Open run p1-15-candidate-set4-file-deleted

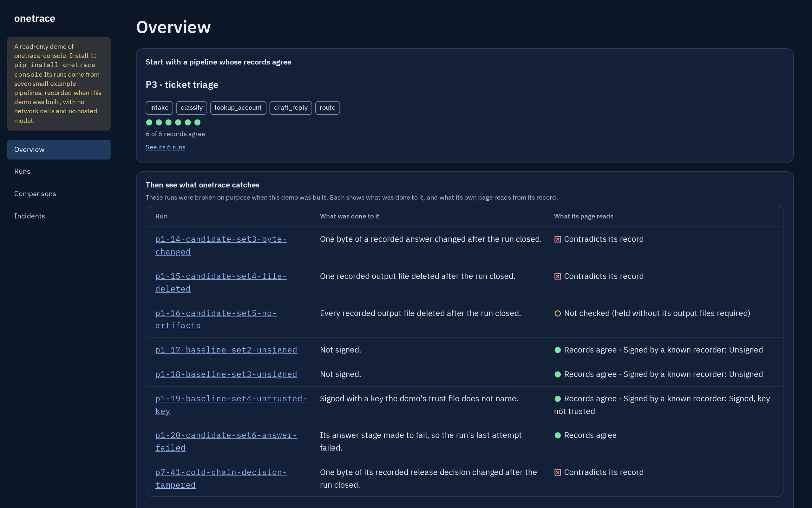tap(221, 282)
